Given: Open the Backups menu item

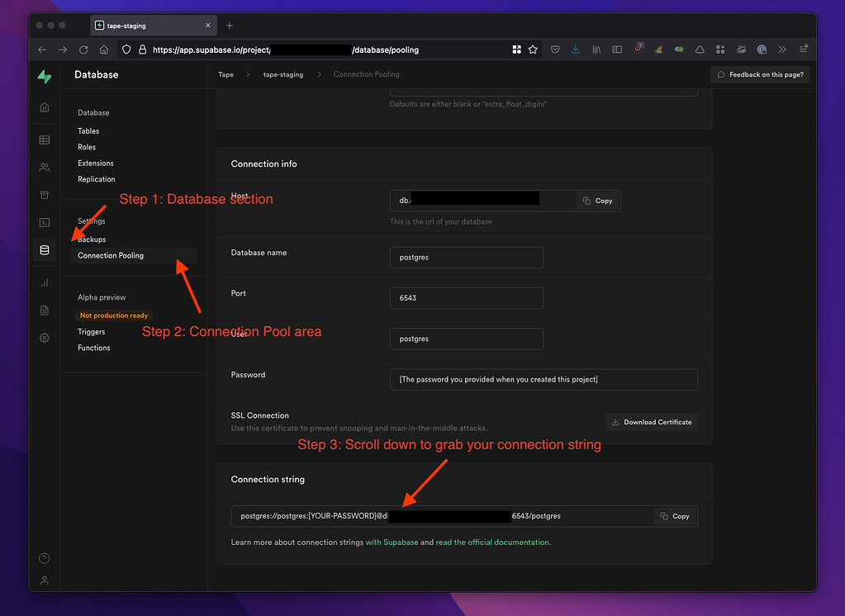Looking at the screenshot, I should [x=92, y=239].
